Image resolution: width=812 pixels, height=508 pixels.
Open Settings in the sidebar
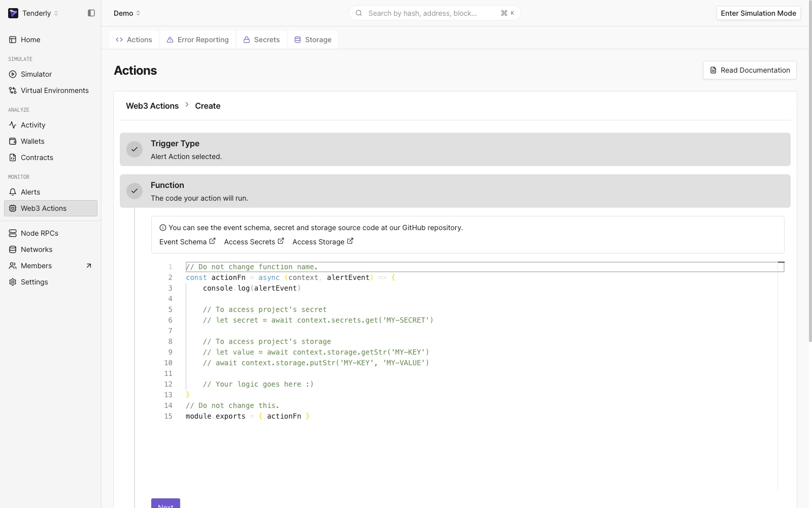click(x=50, y=282)
